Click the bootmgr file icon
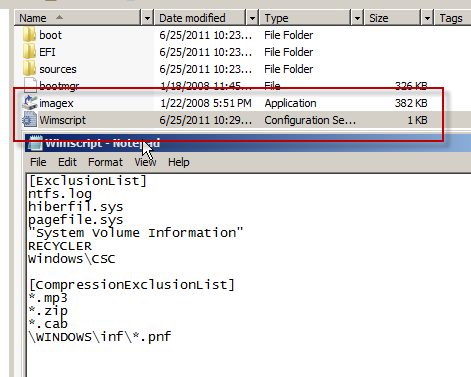The height and width of the screenshot is (377, 471). click(x=30, y=85)
